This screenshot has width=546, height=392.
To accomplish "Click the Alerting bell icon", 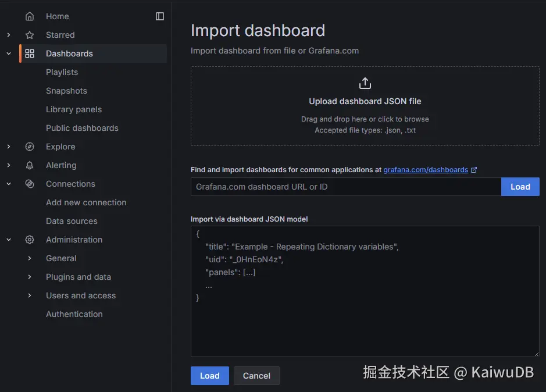I will pos(30,165).
